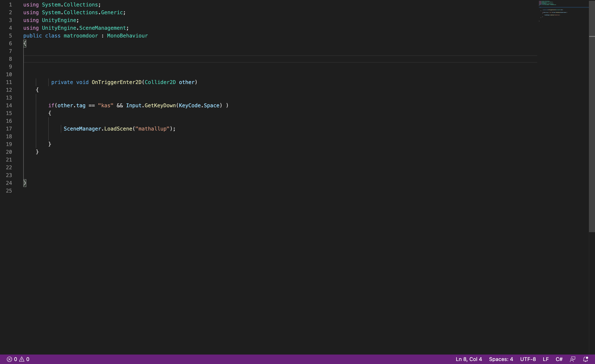
Task: Click the private keyword on line 11
Action: (x=62, y=82)
